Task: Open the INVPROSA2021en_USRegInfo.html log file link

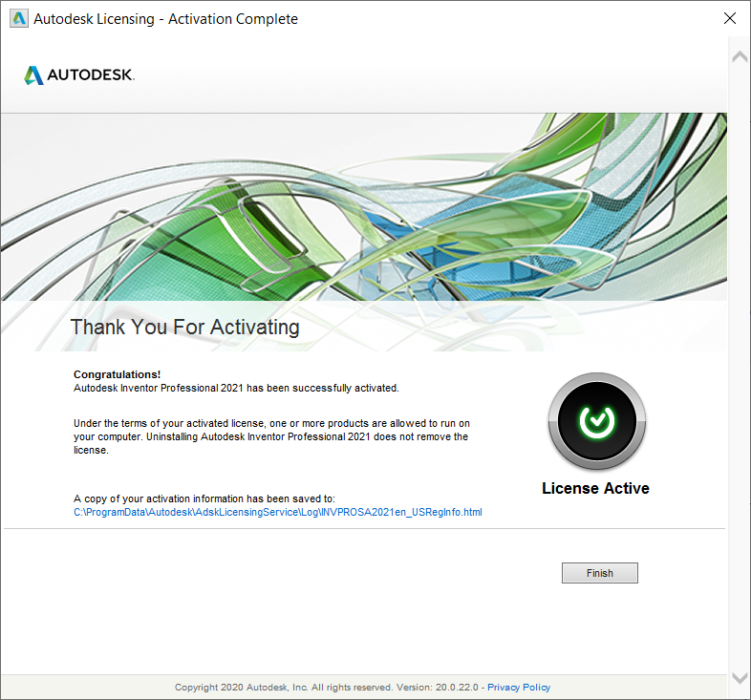Action: point(278,512)
